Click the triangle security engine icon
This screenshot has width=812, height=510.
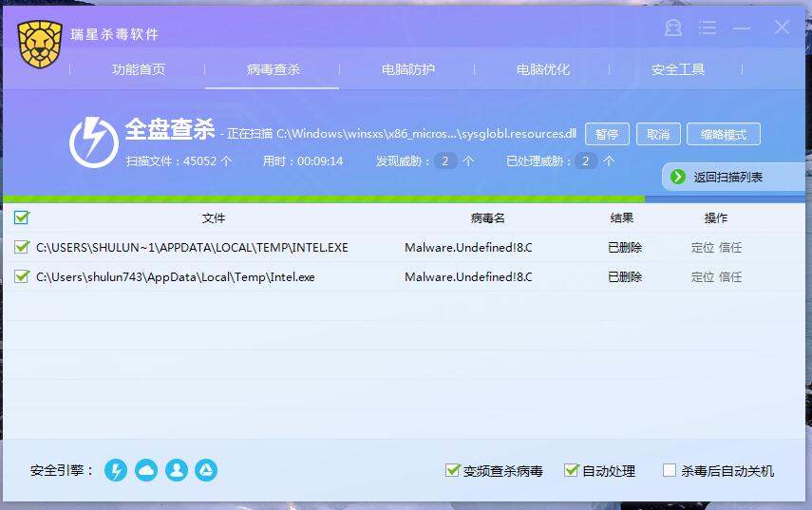(x=206, y=470)
